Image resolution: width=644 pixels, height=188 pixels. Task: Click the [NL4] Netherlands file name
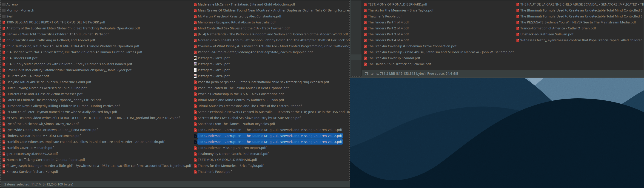273,34
